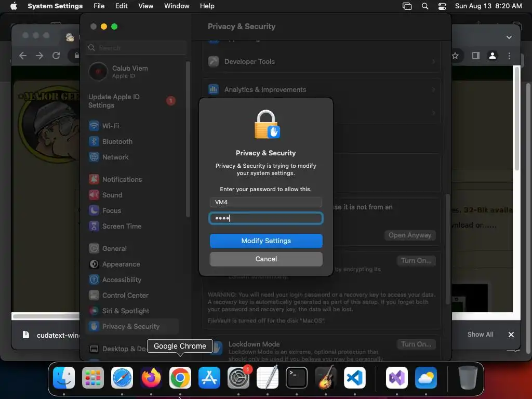Image resolution: width=532 pixels, height=399 pixels.
Task: Open Terminal from the Dock
Action: coord(297,378)
